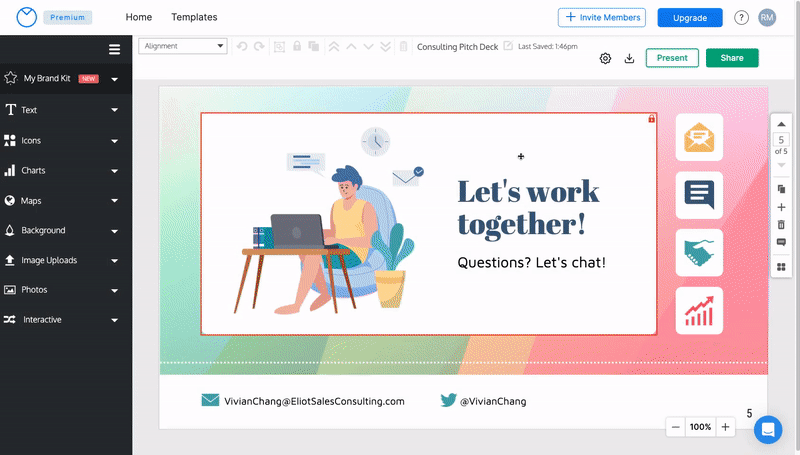The image size is (800, 455).
Task: Toggle the lock icon in the toolbar
Action: point(296,46)
